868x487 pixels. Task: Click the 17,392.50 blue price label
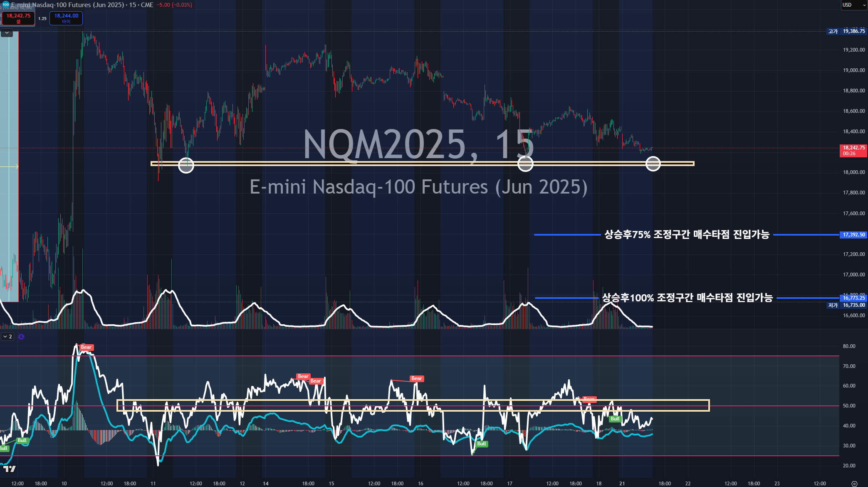[x=853, y=235]
